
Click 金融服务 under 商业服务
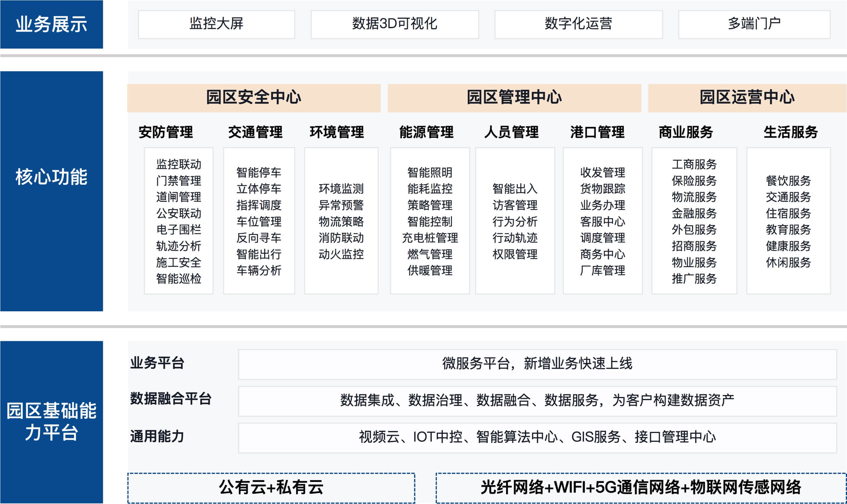[694, 213]
